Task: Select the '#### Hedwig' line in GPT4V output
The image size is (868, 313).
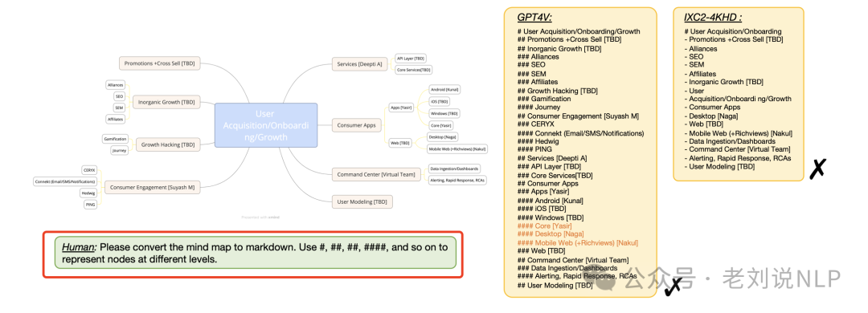Action: coord(538,141)
